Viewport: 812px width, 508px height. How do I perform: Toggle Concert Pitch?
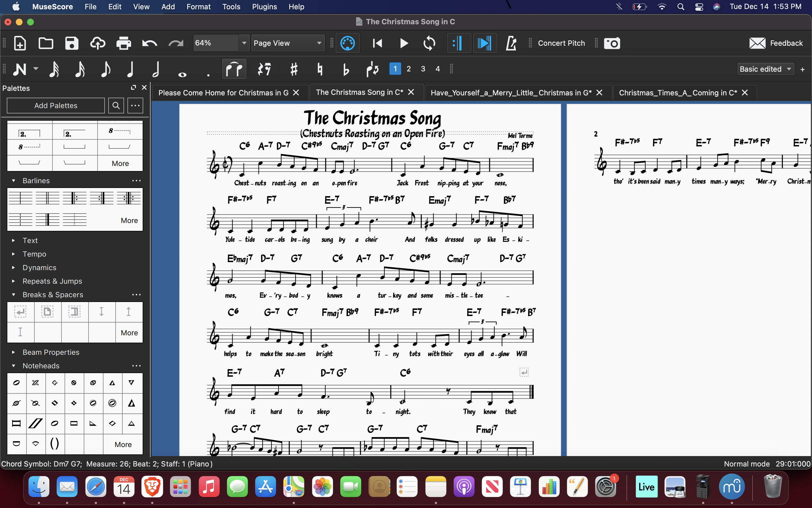pyautogui.click(x=561, y=43)
